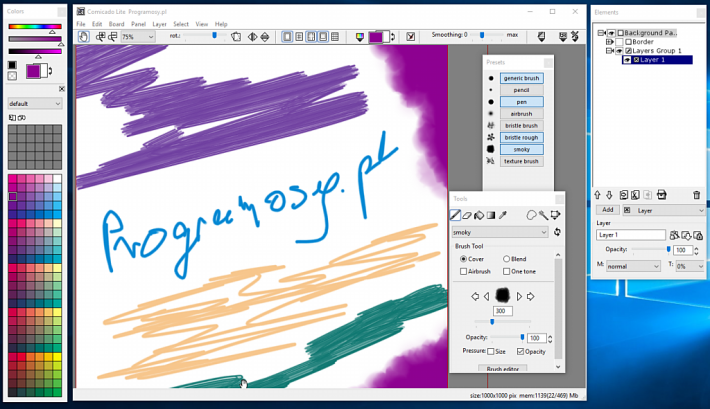Select the fill bucket tool

(x=479, y=215)
